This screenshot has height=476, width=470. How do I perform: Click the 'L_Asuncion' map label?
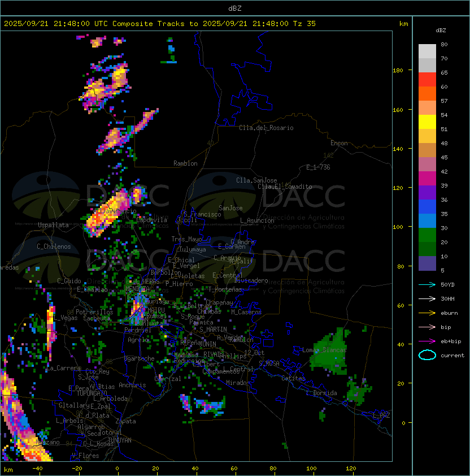tap(257, 220)
